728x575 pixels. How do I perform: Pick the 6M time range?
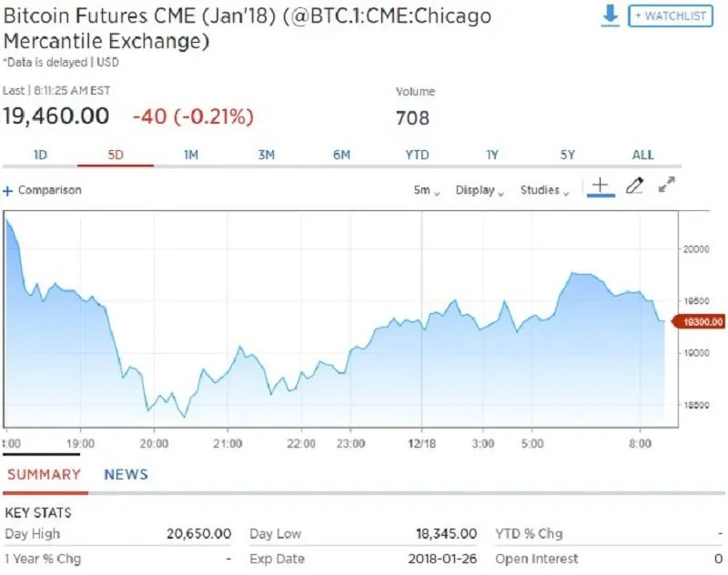tap(341, 155)
